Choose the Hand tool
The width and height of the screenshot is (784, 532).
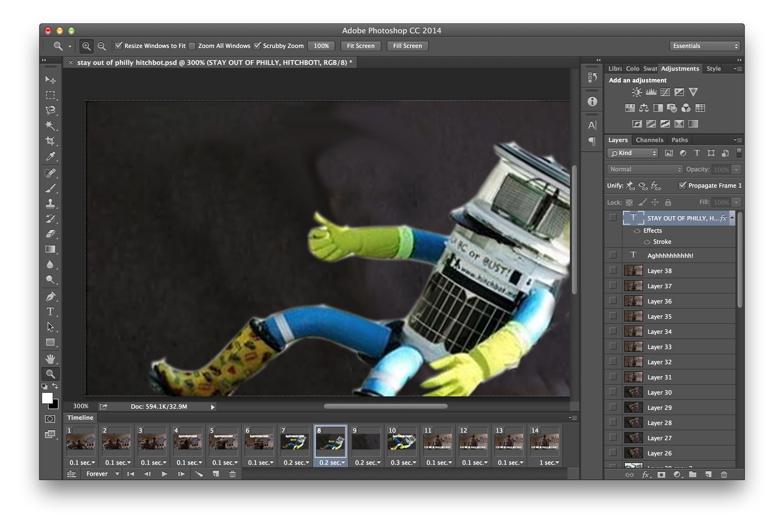click(51, 359)
